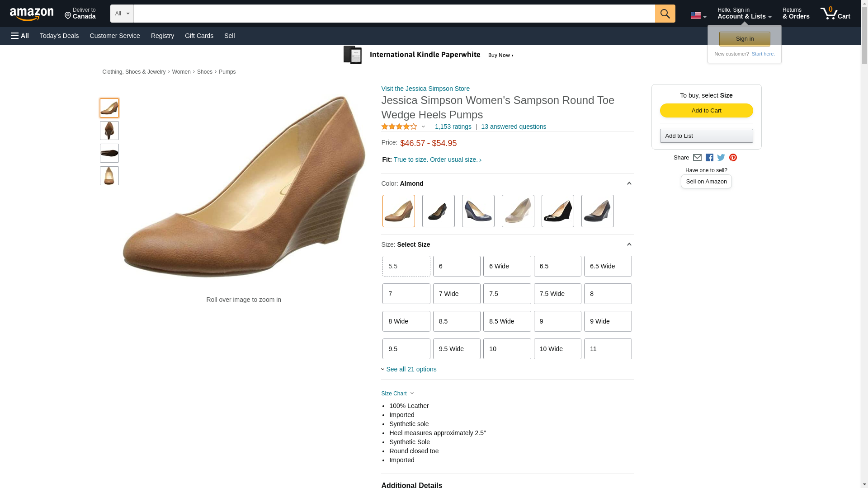Click the search magnifying glass button
This screenshot has height=488, width=868.
(x=665, y=14)
